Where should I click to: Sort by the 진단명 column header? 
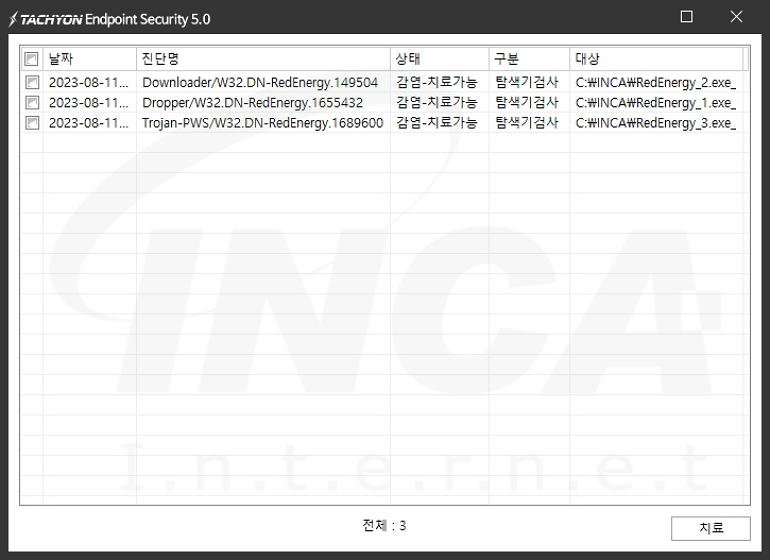pos(263,59)
